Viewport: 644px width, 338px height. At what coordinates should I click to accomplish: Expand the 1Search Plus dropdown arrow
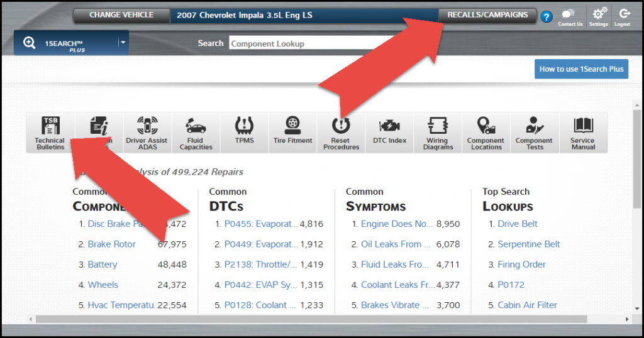click(123, 42)
